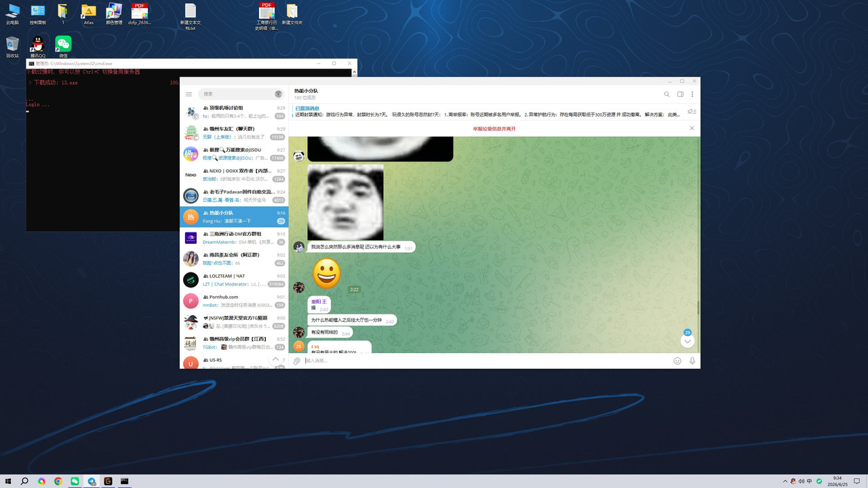Click the scroll-up arrow in chat list
Image resolution: width=868 pixels, height=488 pixels.
pyautogui.click(x=275, y=359)
